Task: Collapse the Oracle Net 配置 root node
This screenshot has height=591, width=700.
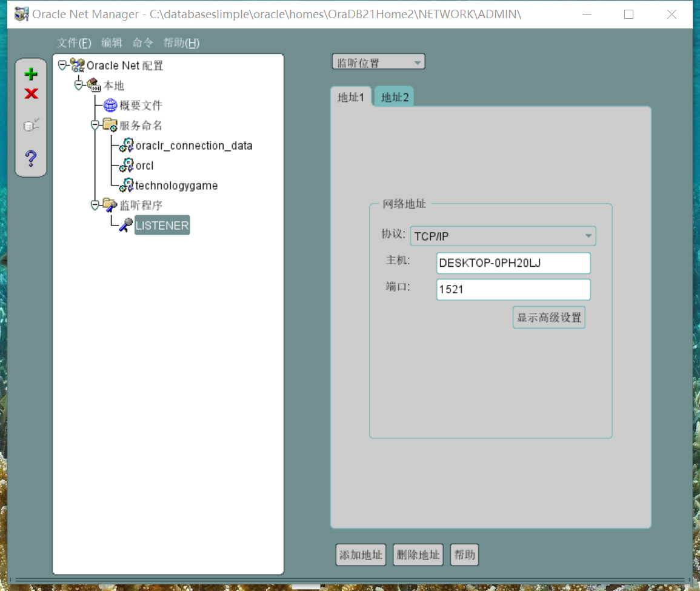Action: point(63,65)
